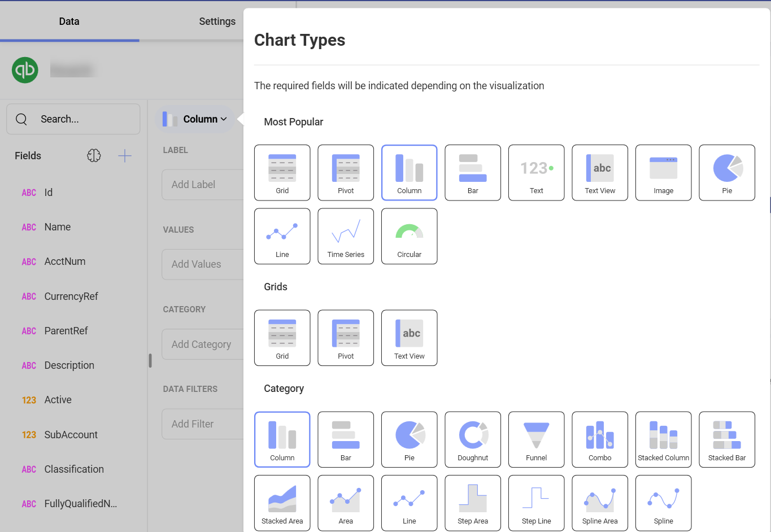The width and height of the screenshot is (771, 532).
Task: Add a new field with plus icon
Action: [x=125, y=156]
